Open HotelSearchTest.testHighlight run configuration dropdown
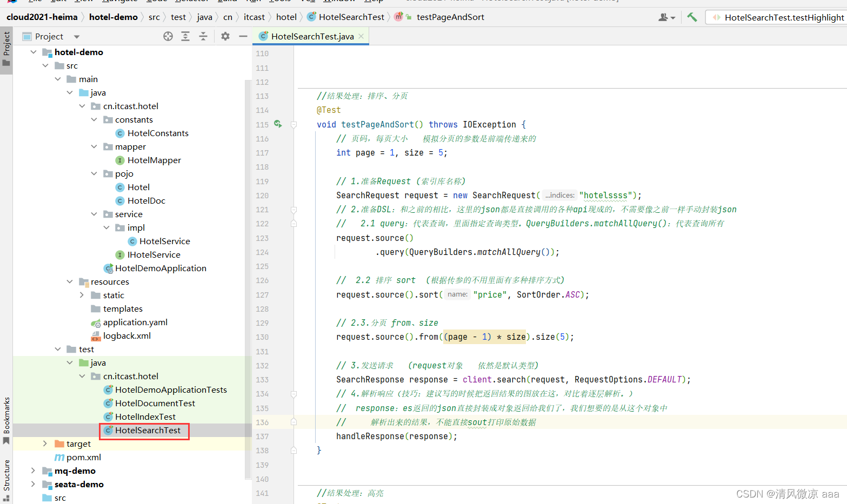Viewport: 847px width, 504px height. pyautogui.click(x=777, y=17)
